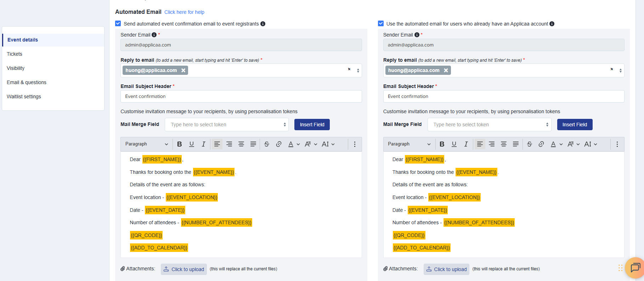
Task: Toggle Bold in right email editor
Action: [x=442, y=144]
